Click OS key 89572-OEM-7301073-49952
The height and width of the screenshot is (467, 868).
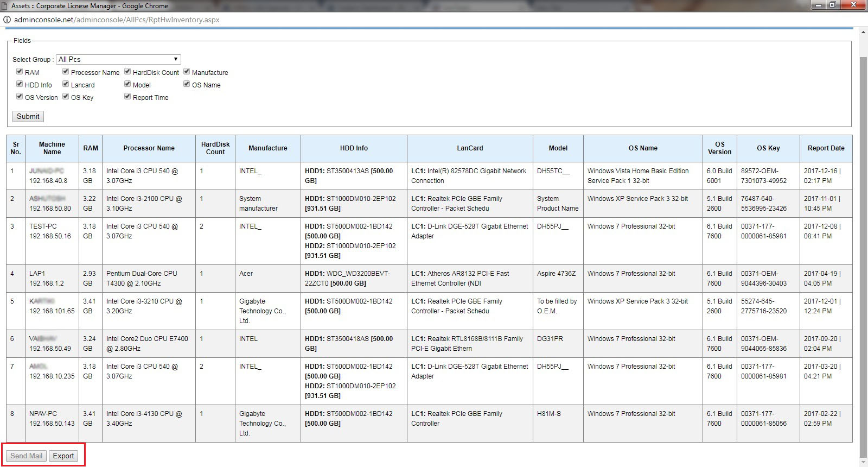pos(768,176)
